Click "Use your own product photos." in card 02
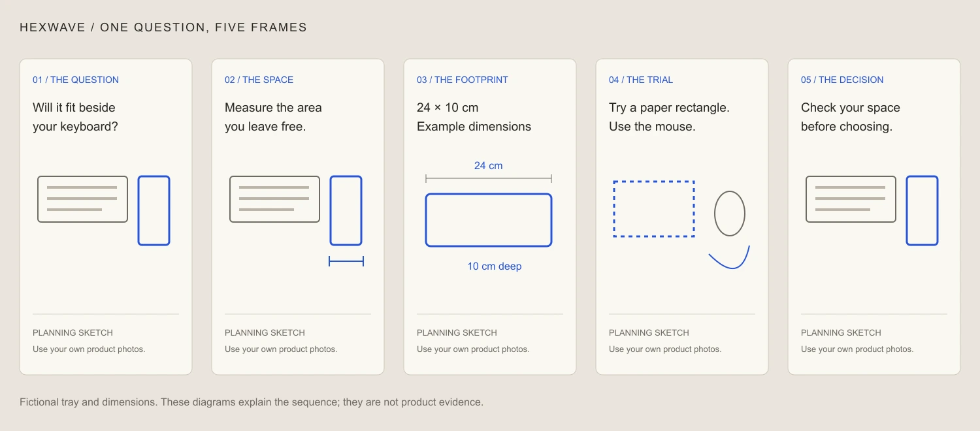This screenshot has width=980, height=431. tap(281, 349)
